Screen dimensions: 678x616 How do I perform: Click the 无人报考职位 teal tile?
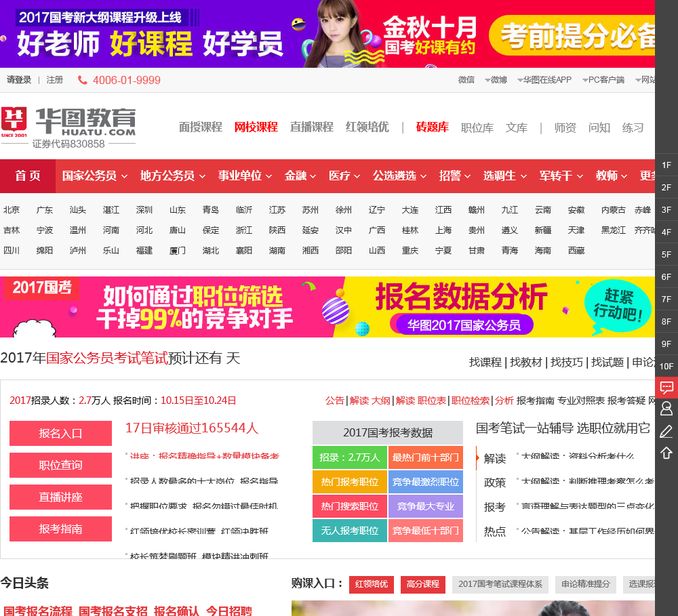[x=350, y=531]
